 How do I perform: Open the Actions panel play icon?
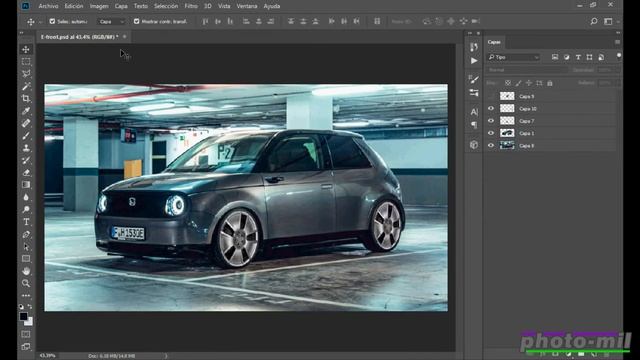click(x=473, y=61)
